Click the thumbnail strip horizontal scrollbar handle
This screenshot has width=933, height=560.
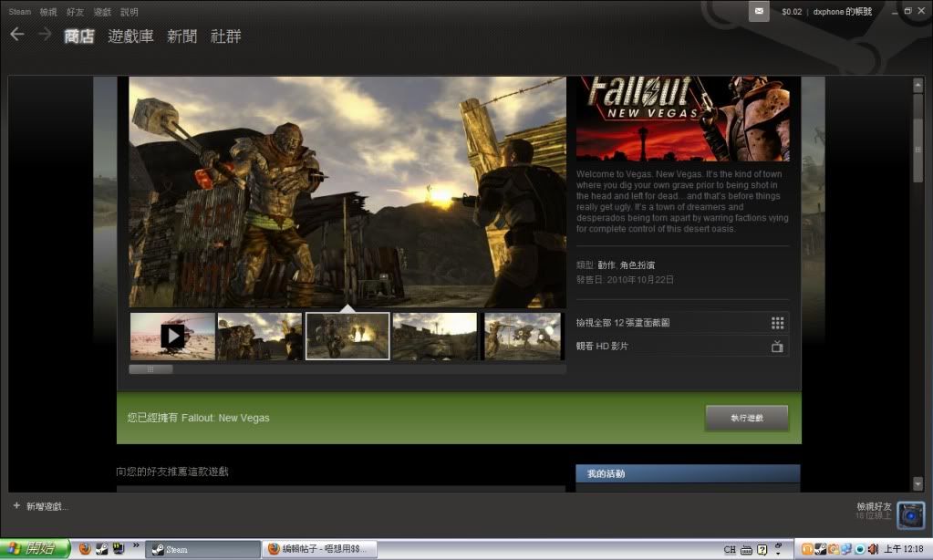pos(150,369)
